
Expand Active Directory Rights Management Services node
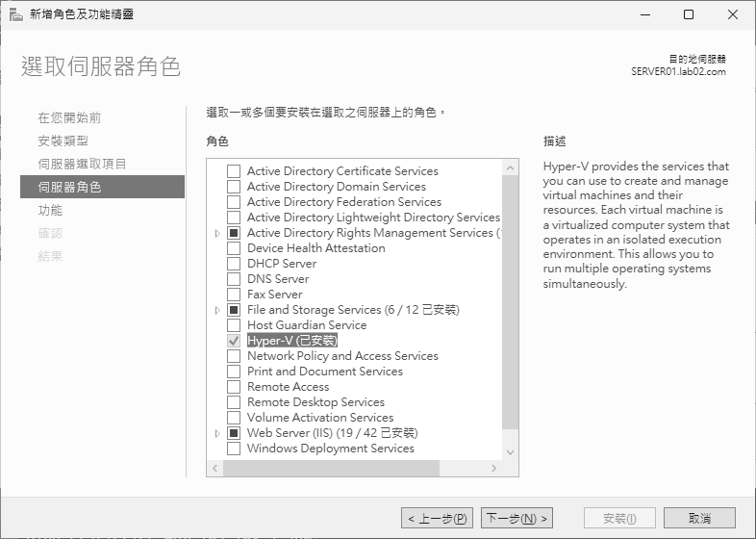(x=217, y=234)
